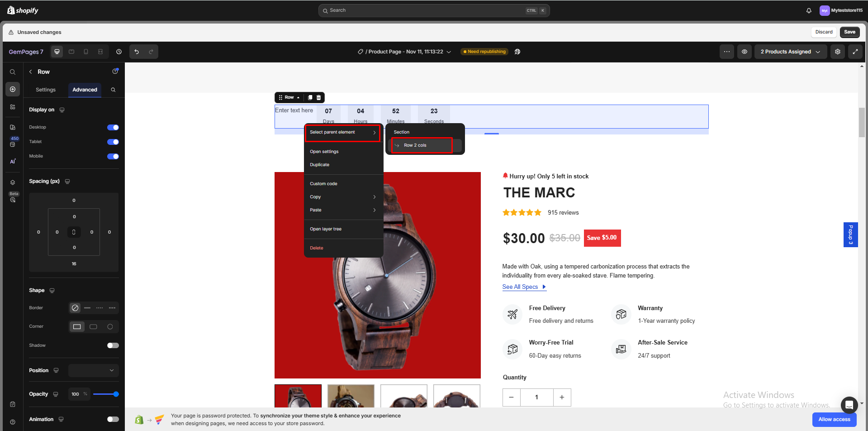Increase quantity with the plus stepper
Image resolution: width=868 pixels, height=431 pixels.
coord(562,397)
